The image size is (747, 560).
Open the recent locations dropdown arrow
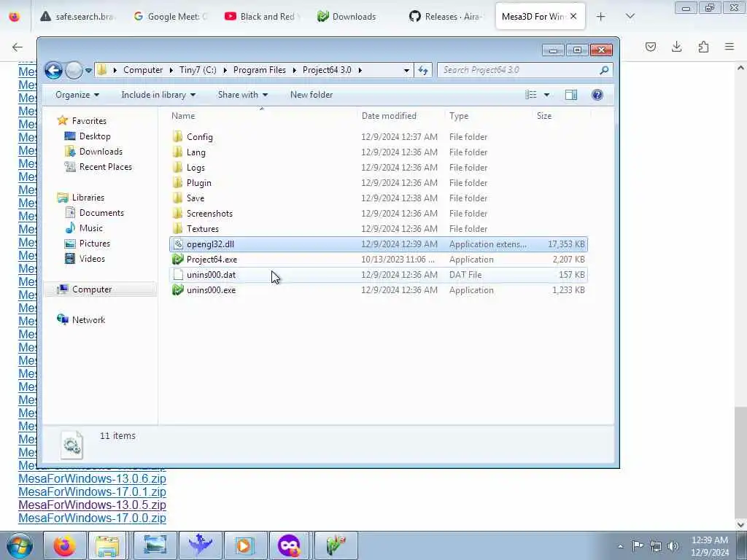pos(88,71)
